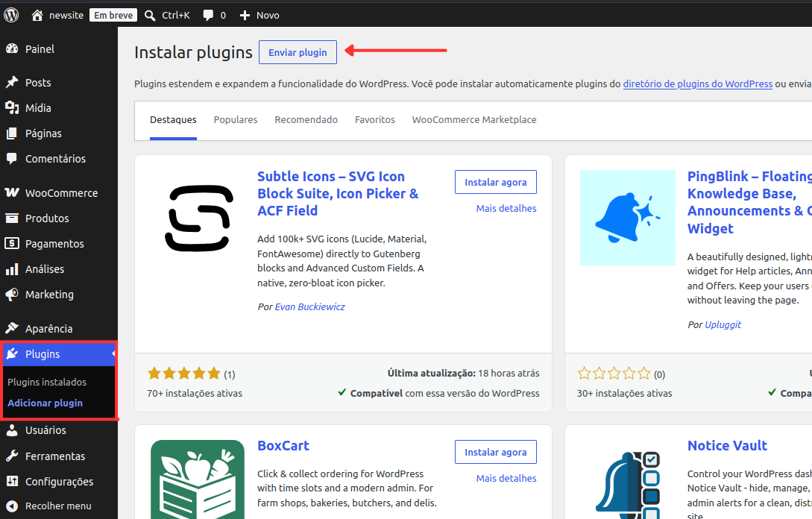The image size is (812, 519).
Task: Click the Novo admin bar label
Action: point(268,16)
